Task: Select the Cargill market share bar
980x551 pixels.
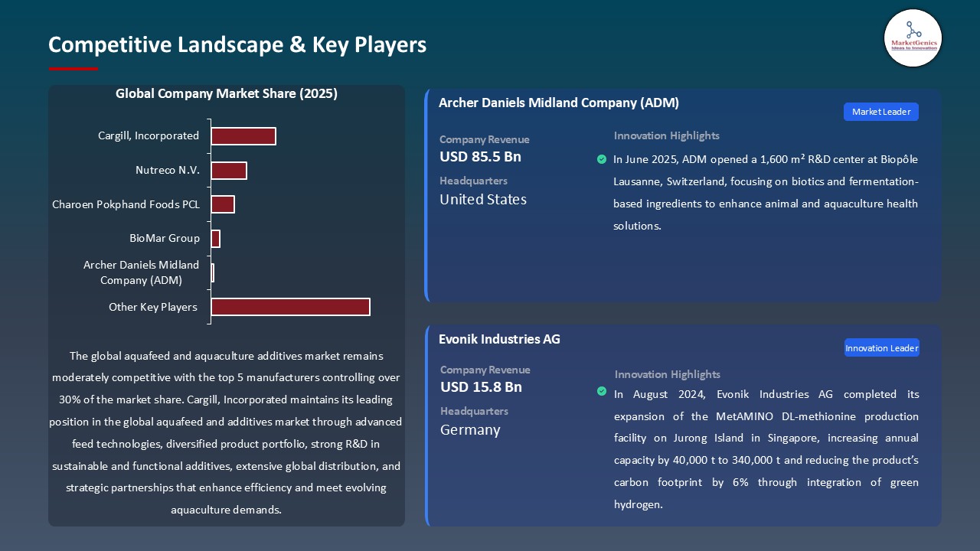Action: point(243,135)
